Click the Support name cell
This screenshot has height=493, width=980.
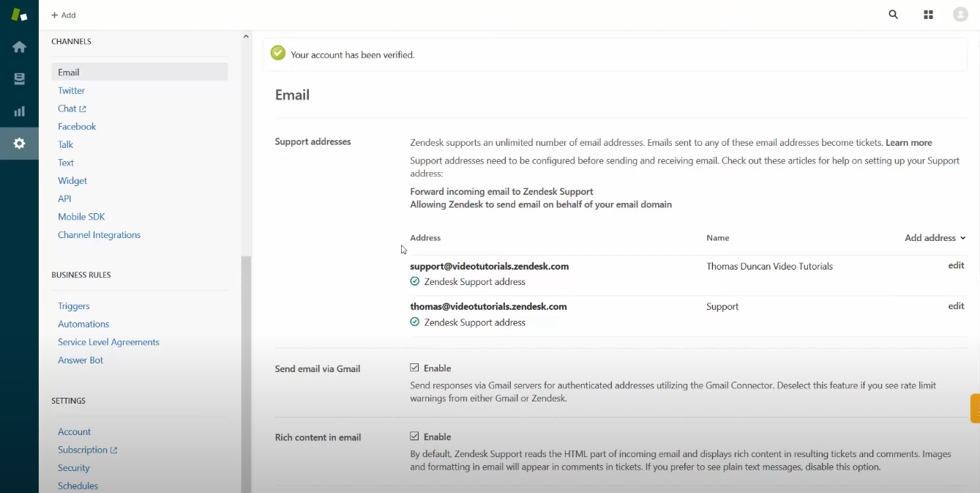coord(722,307)
